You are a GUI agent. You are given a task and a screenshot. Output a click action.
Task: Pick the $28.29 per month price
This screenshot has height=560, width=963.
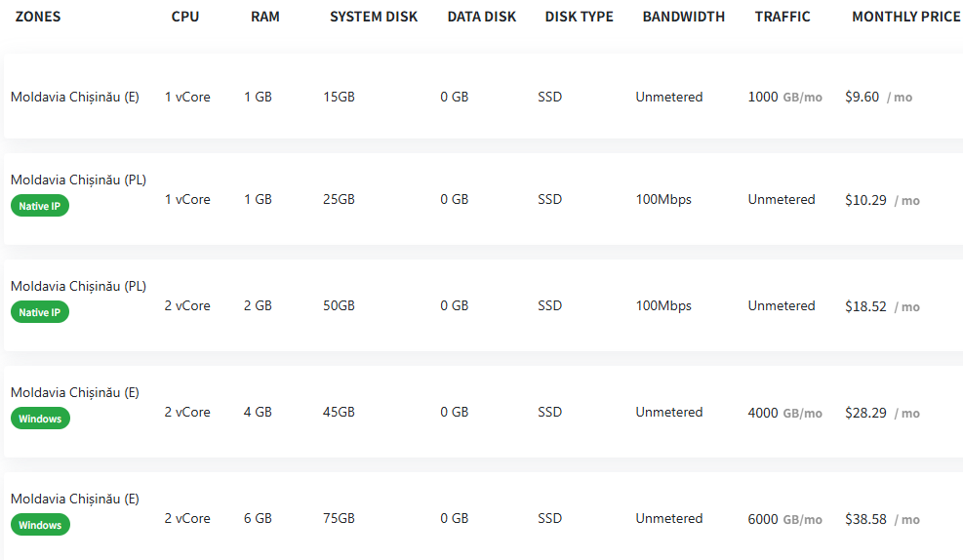click(865, 413)
